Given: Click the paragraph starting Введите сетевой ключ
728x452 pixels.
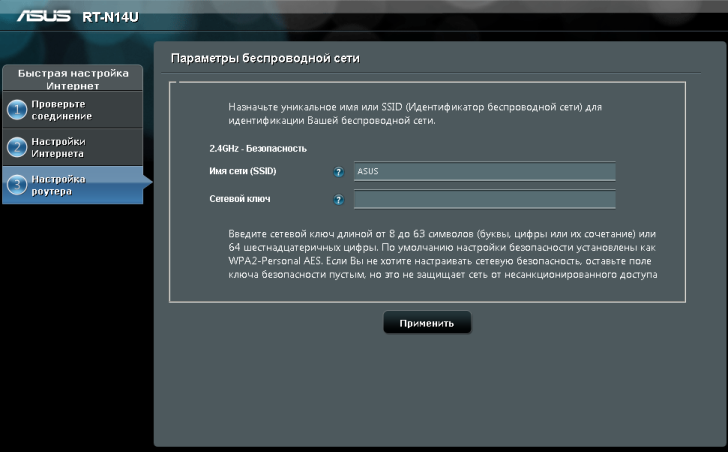Looking at the screenshot, I should coord(442,254).
